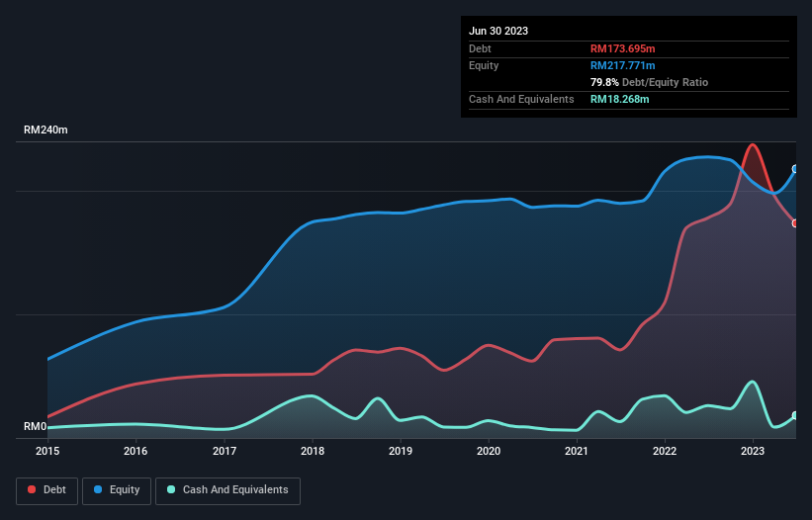The height and width of the screenshot is (520, 812).
Task: Click the teal Cash And Equivalents legend dot
Action: [x=171, y=489]
